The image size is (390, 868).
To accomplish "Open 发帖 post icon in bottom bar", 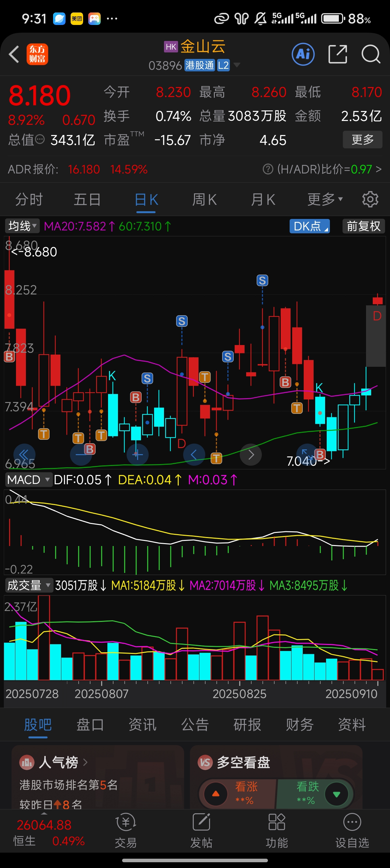I will [x=201, y=823].
